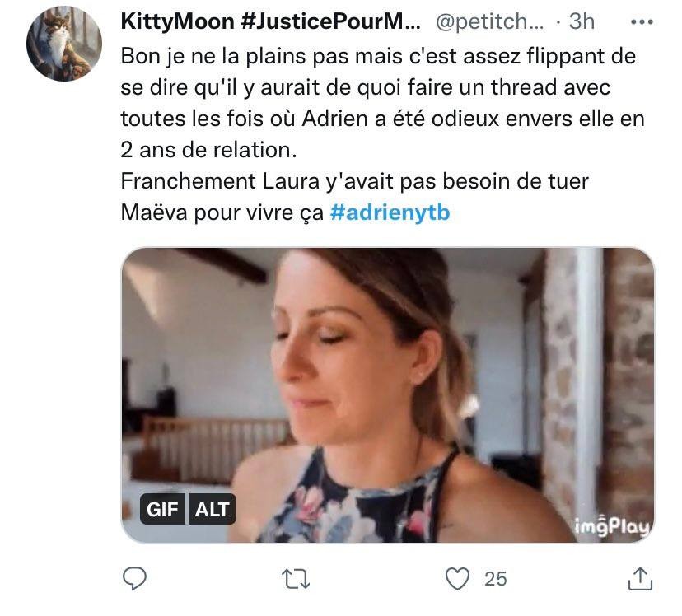
Task: Open the three-dot more options menu
Action: click(x=642, y=21)
